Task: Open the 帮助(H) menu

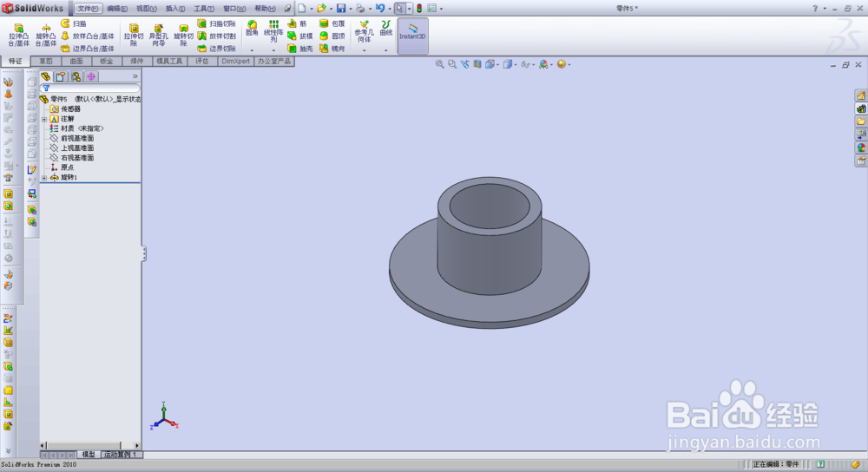Action: pyautogui.click(x=265, y=9)
